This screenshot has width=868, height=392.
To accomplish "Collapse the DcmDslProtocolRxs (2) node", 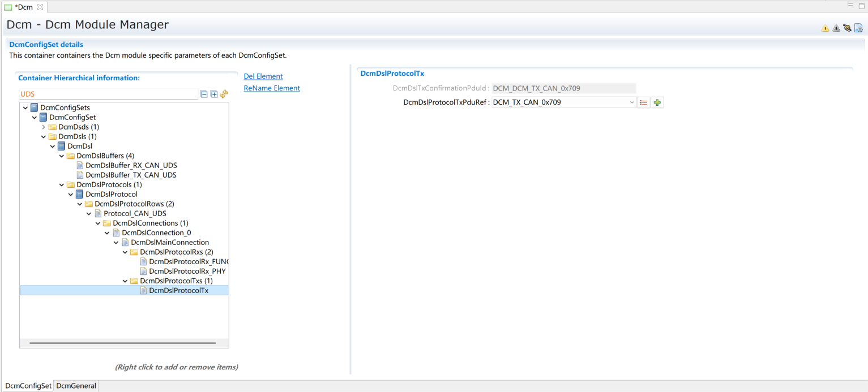I will [125, 252].
